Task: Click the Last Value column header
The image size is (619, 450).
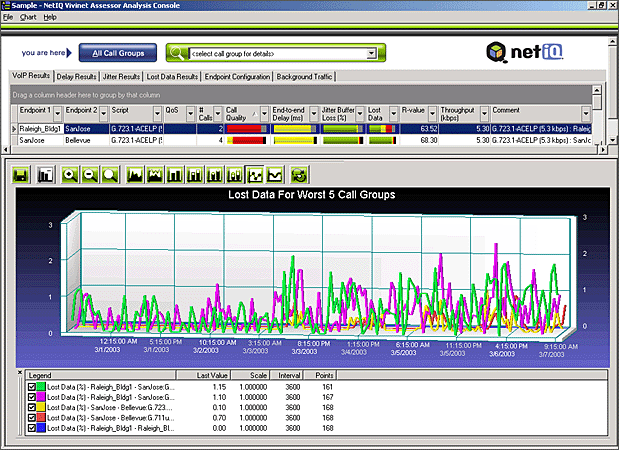Action: coord(203,375)
